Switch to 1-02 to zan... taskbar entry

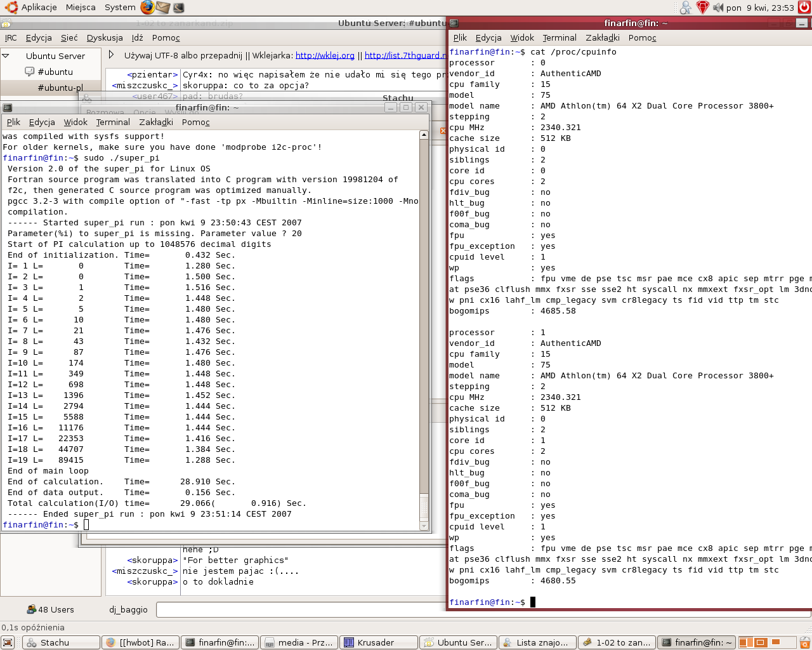click(617, 642)
